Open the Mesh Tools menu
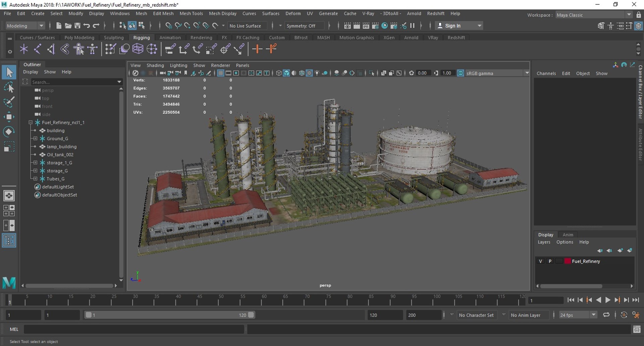 [191, 13]
